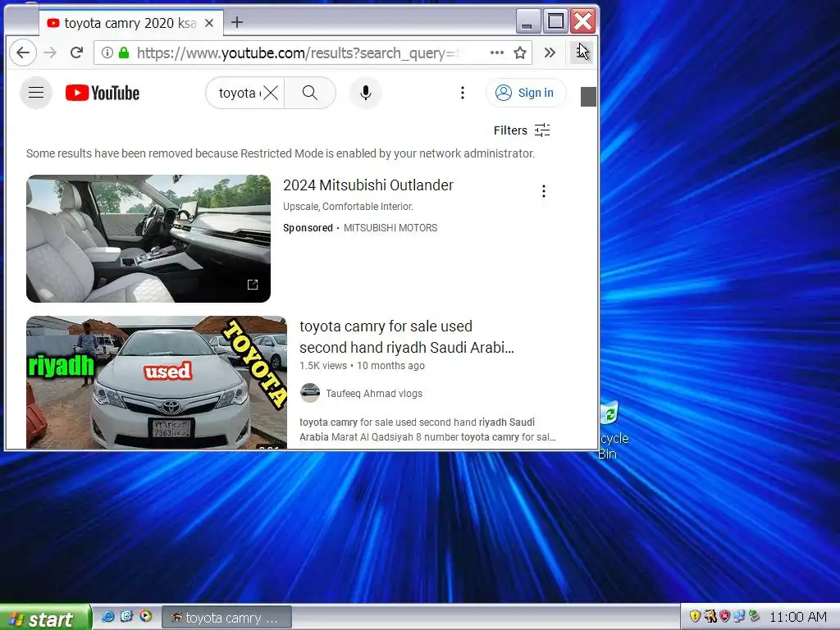Visit MITSUBISHI MOTORS advertiser link
Viewport: 840px width, 630px height.
[390, 228]
